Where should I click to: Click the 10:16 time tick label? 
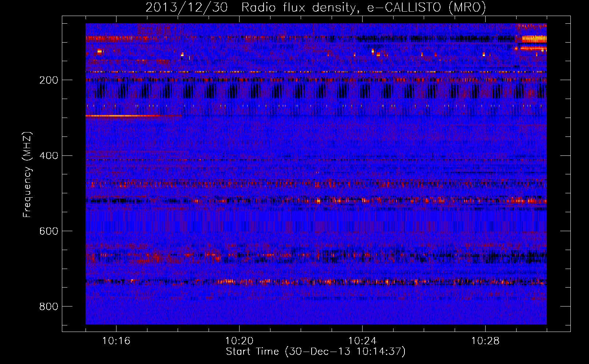click(x=116, y=341)
